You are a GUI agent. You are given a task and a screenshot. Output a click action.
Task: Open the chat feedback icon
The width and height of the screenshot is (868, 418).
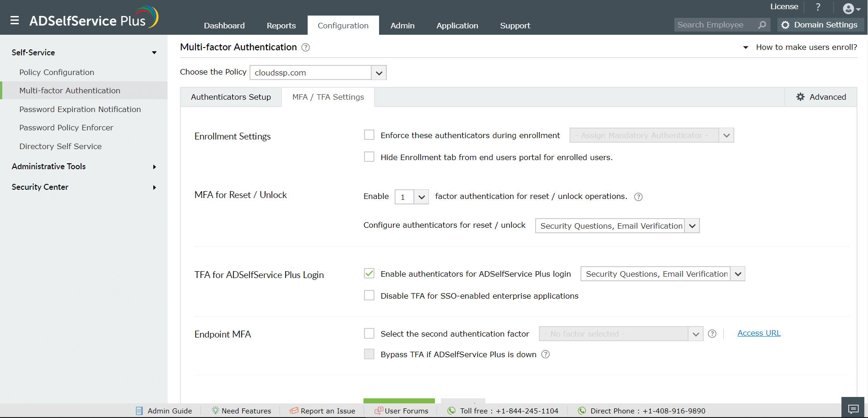tap(853, 408)
